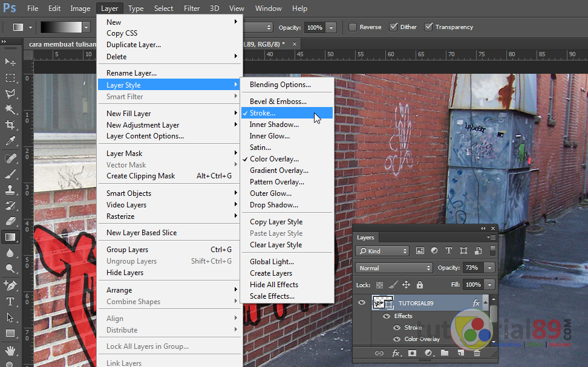This screenshot has height=367, width=588.
Task: Select the Blur tool
Action: 10,253
